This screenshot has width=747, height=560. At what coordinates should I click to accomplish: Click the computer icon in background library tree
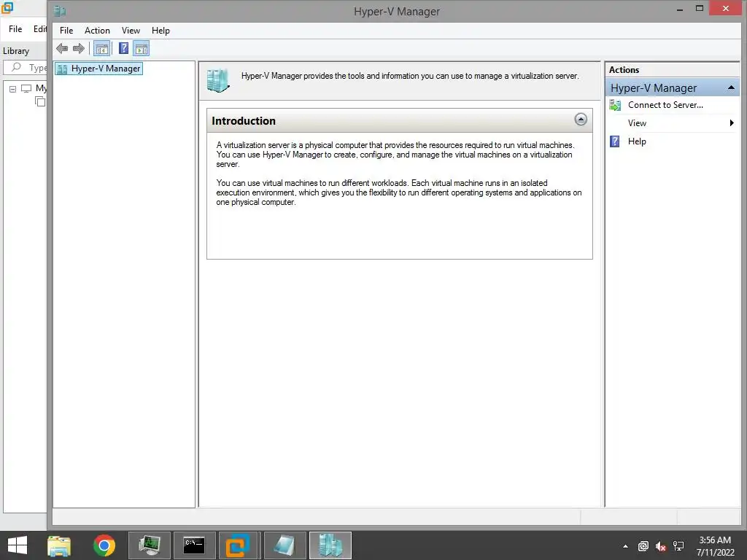pos(26,88)
